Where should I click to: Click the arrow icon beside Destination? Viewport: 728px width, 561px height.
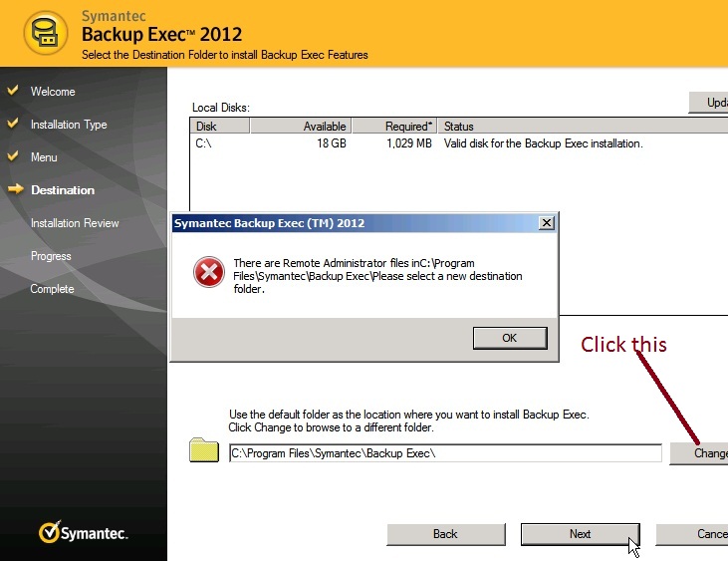coord(15,189)
